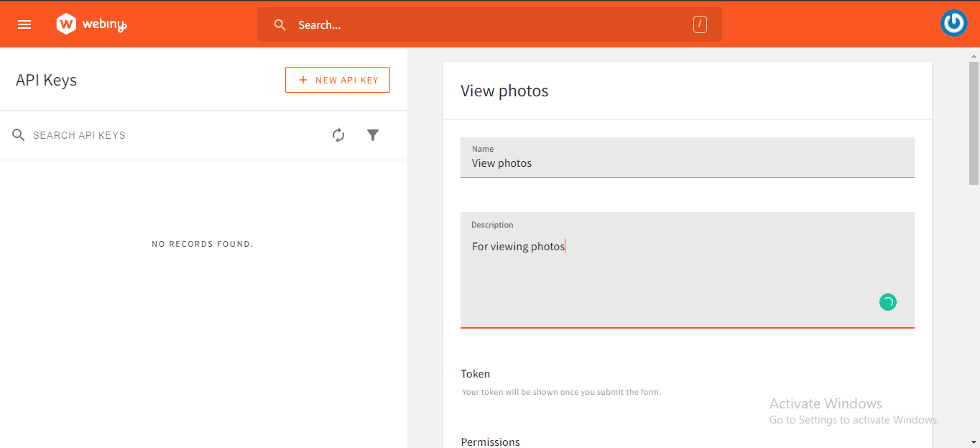Click the magnifier icon beside Search API Keys
The image size is (980, 448).
coord(19,135)
